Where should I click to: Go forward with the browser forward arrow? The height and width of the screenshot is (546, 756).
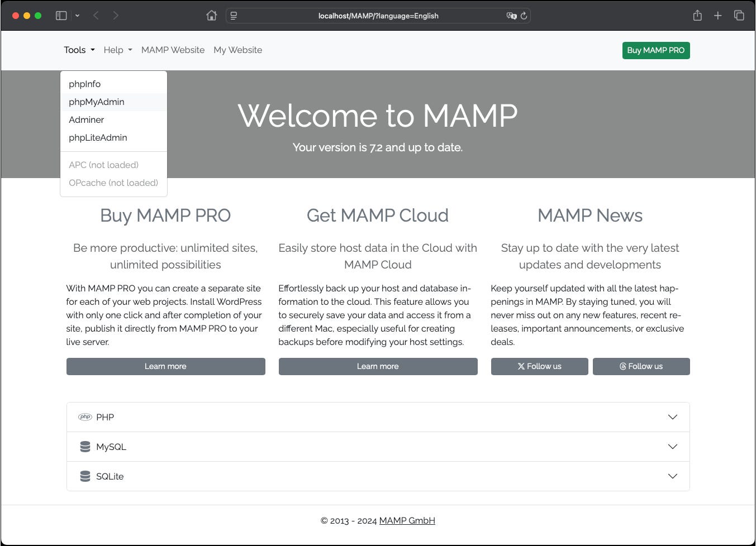point(116,16)
